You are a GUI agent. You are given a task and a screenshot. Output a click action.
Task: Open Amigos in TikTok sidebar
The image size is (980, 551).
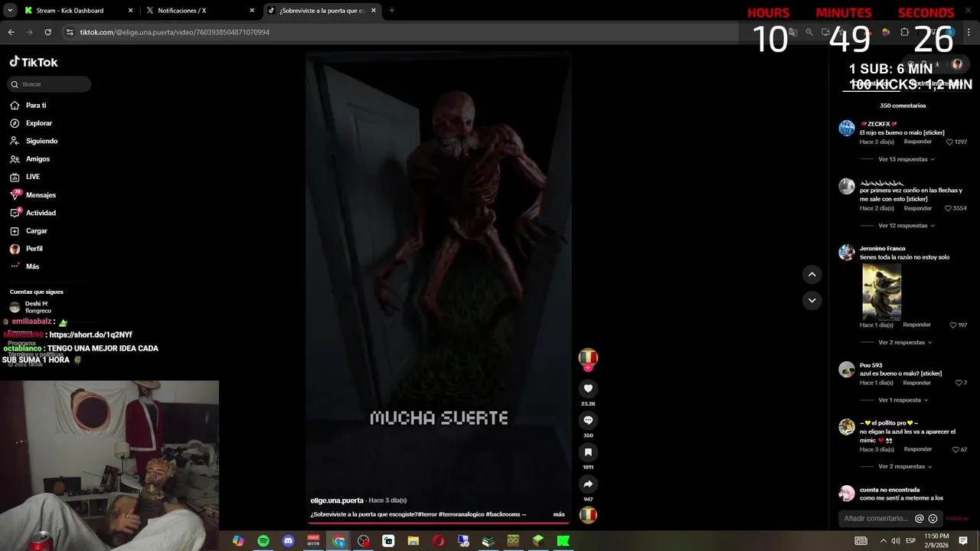38,159
